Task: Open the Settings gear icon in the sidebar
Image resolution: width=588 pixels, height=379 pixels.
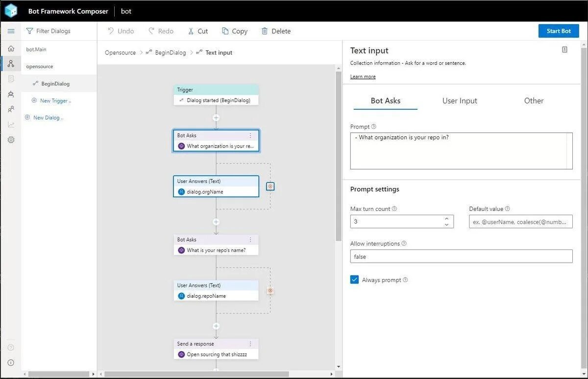Action: pos(11,140)
